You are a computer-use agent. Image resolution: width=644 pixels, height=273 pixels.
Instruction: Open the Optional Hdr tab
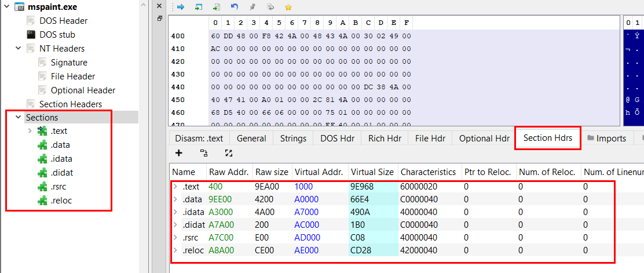[484, 139]
